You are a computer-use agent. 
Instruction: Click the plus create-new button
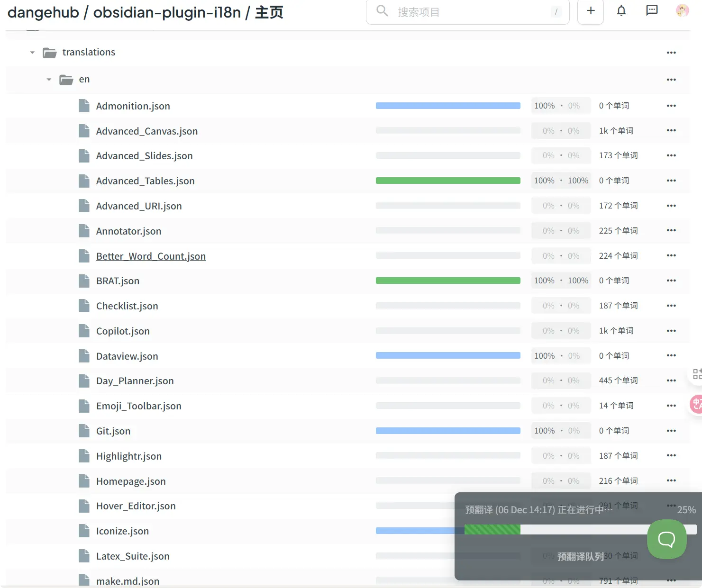pos(590,11)
